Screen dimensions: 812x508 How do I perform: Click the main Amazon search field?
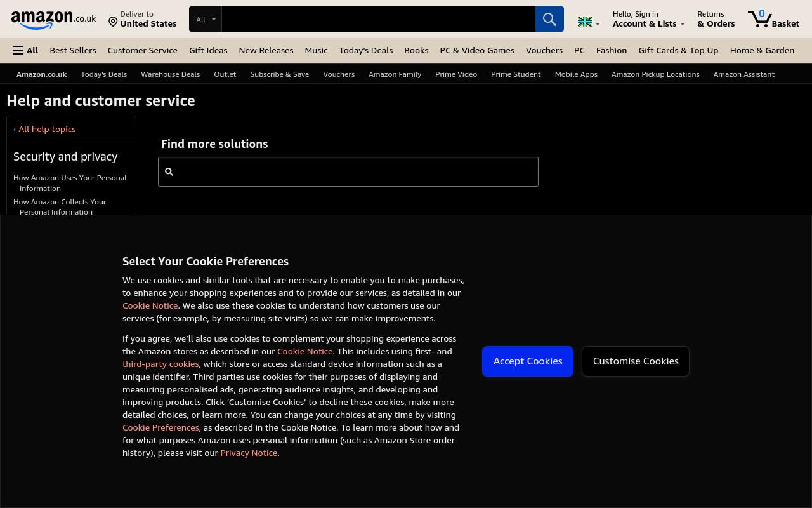pyautogui.click(x=379, y=19)
